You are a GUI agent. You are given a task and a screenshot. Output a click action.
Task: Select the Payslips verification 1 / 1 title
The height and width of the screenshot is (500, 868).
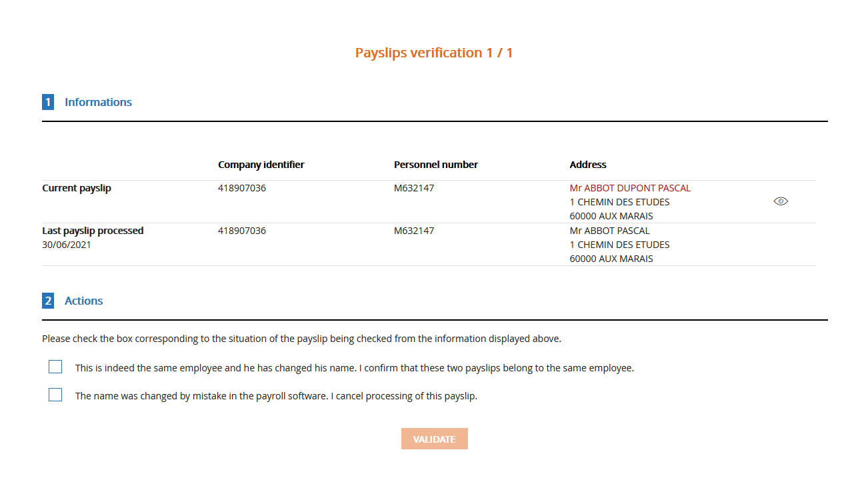(x=434, y=52)
